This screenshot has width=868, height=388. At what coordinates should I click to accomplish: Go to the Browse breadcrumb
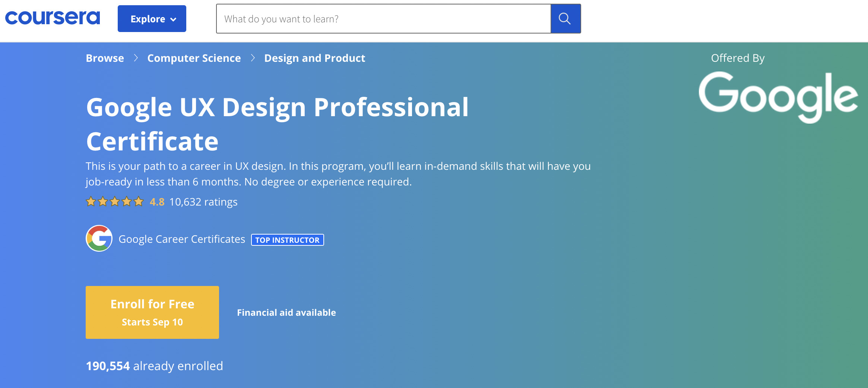pyautogui.click(x=105, y=58)
